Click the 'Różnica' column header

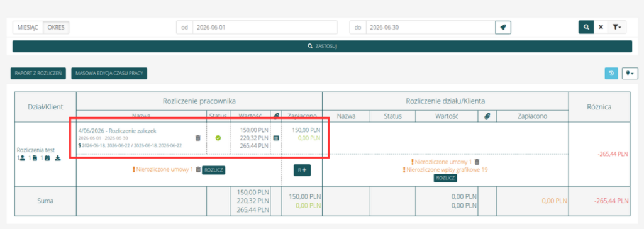599,107
